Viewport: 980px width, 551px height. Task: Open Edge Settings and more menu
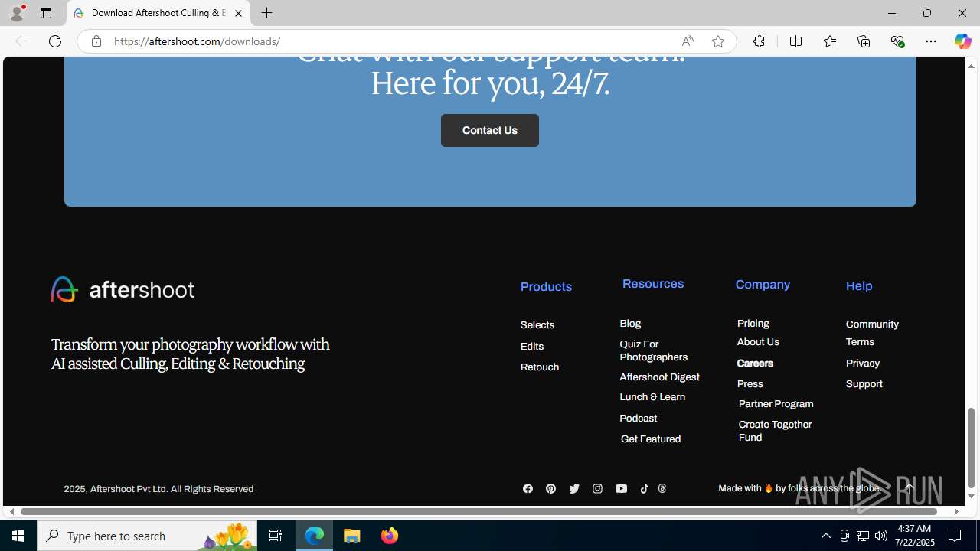[x=931, y=41]
